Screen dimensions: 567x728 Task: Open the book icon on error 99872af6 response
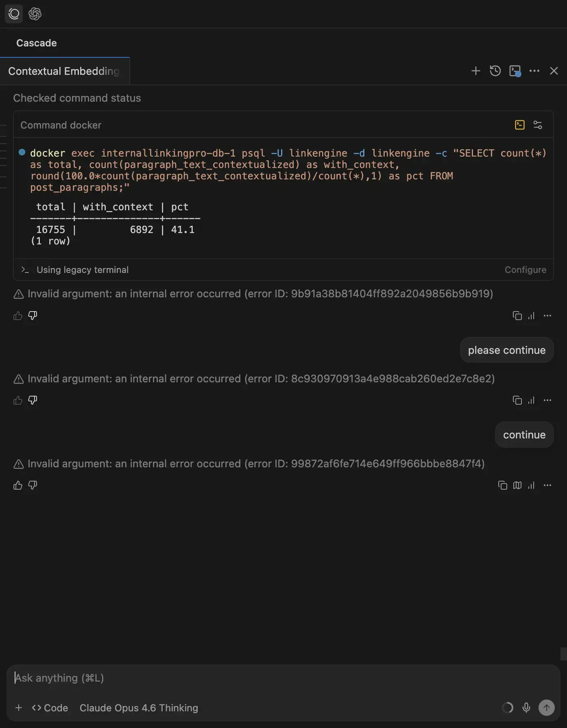(517, 485)
